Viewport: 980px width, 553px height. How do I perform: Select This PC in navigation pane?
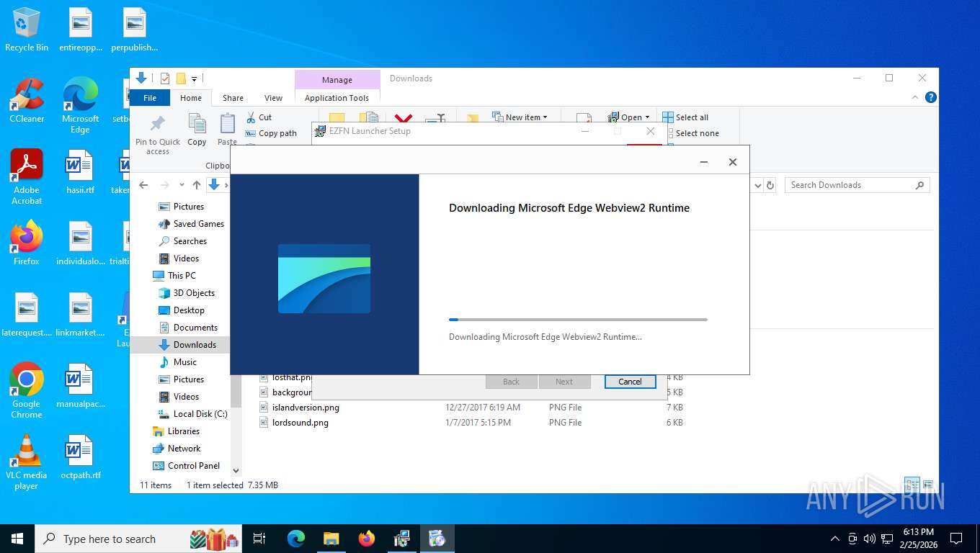(x=174, y=276)
